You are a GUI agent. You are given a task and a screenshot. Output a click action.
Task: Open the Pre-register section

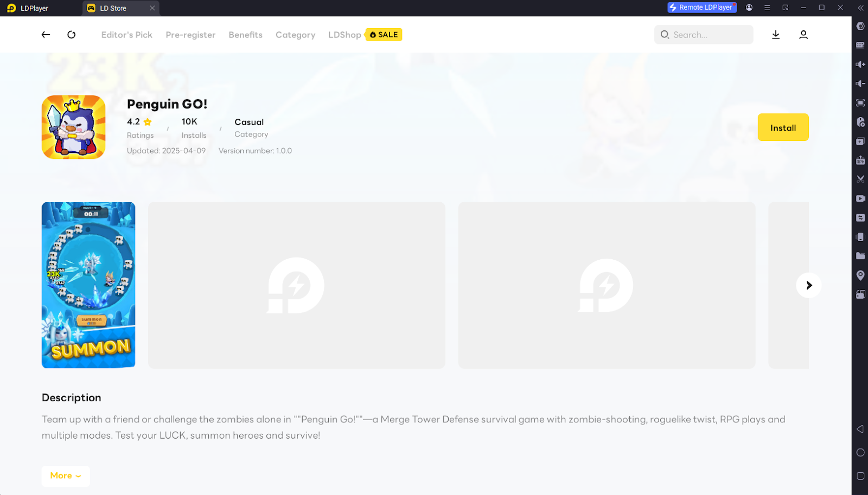(x=190, y=35)
